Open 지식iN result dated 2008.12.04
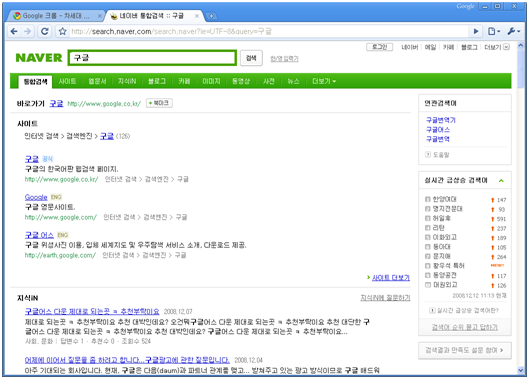Screen dimensions: 529x379 pos(127,360)
